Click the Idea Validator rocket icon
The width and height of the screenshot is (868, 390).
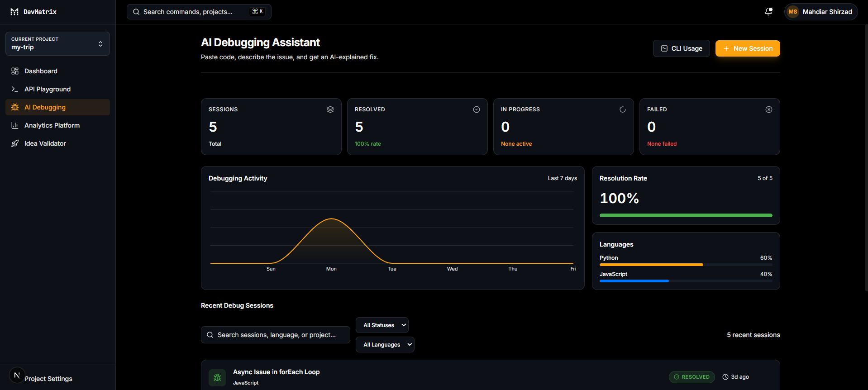[x=15, y=143]
